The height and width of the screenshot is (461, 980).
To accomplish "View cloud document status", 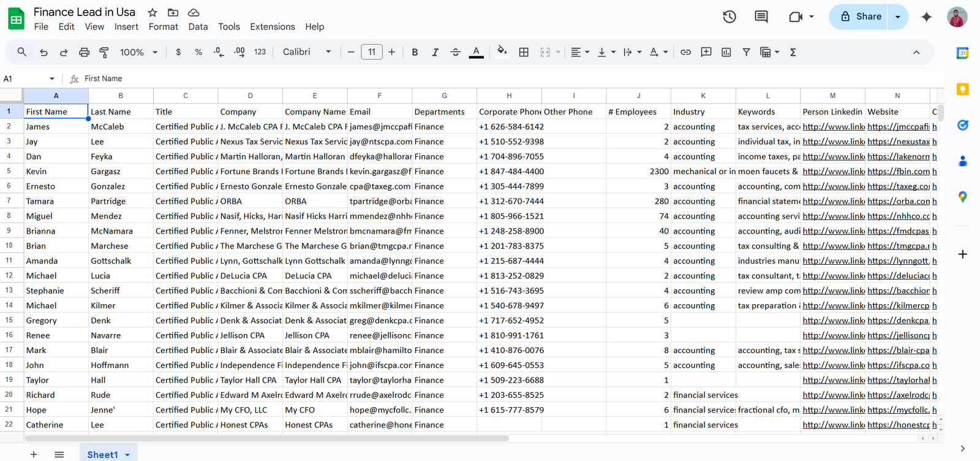I will point(194,12).
